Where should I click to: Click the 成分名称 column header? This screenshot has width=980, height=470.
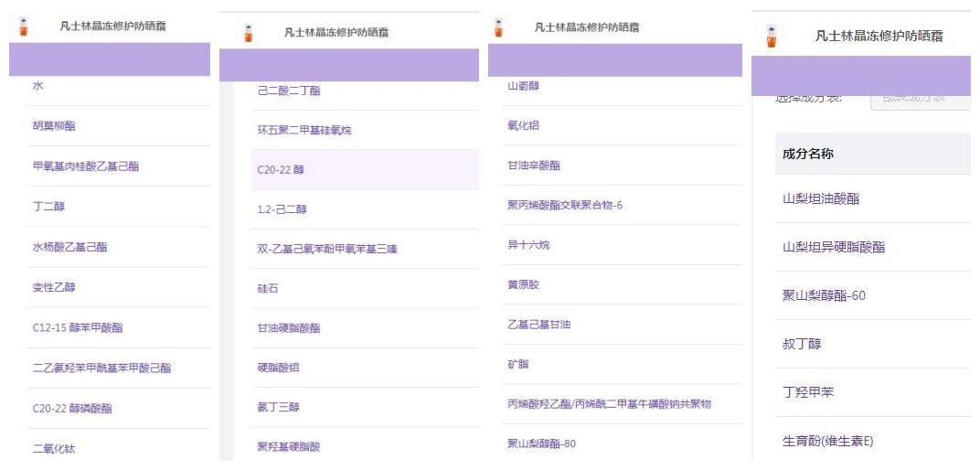click(x=808, y=154)
